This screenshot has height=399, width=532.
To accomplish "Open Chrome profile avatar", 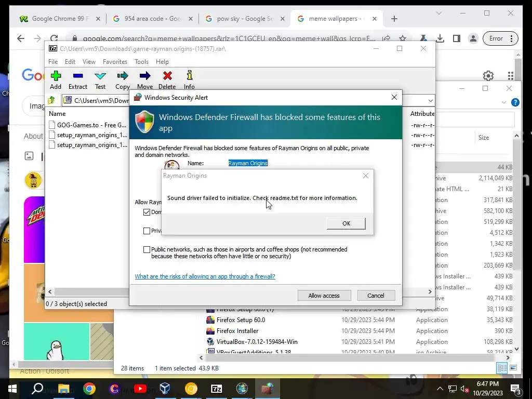I will 473,38.
